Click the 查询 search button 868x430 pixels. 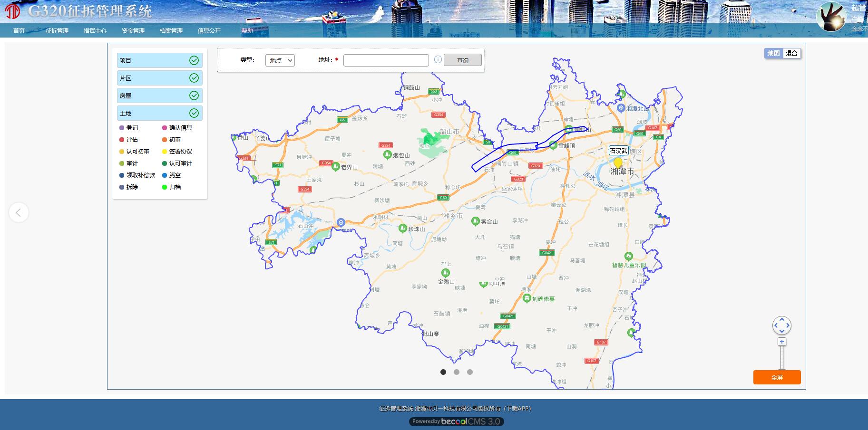coord(462,60)
